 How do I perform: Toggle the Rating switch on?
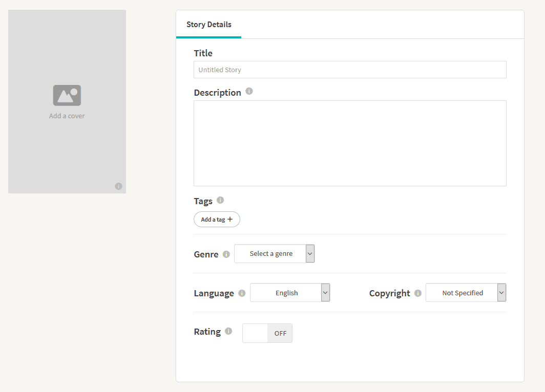267,333
